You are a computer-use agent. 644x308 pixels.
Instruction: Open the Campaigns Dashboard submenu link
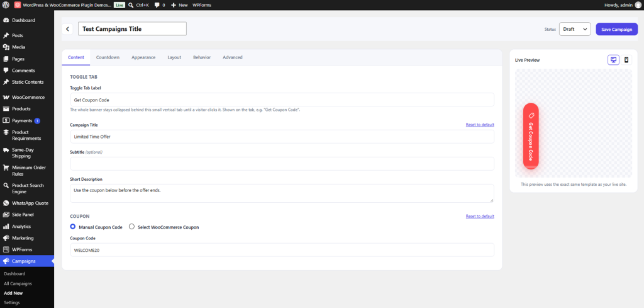coord(14,273)
